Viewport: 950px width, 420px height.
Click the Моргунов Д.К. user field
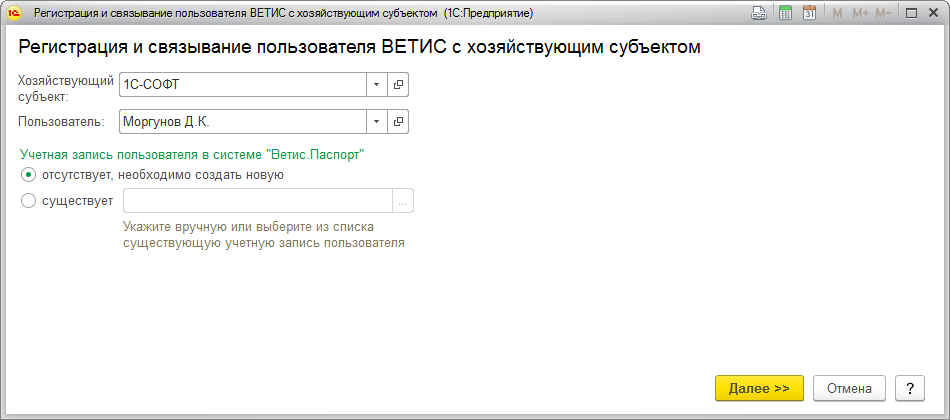pos(243,121)
